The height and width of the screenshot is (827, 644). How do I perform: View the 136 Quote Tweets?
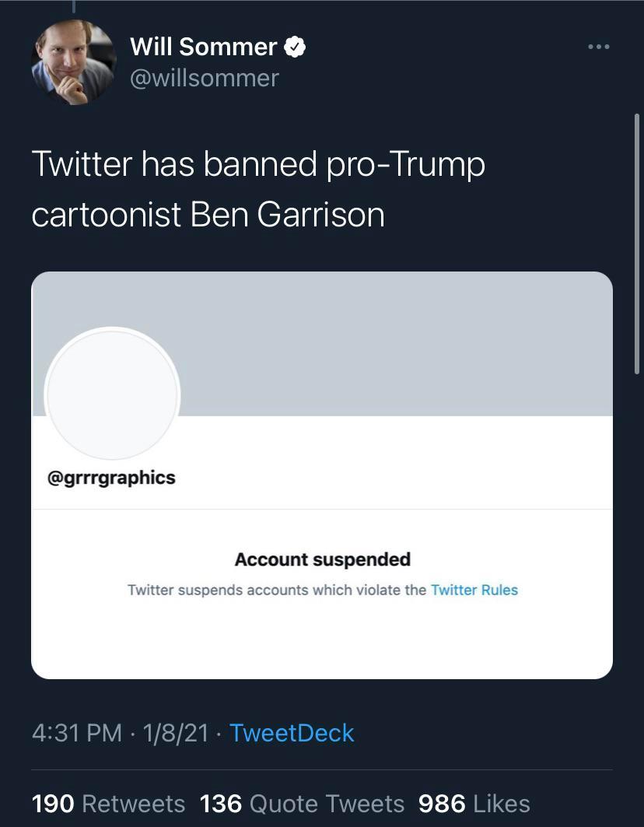302,804
